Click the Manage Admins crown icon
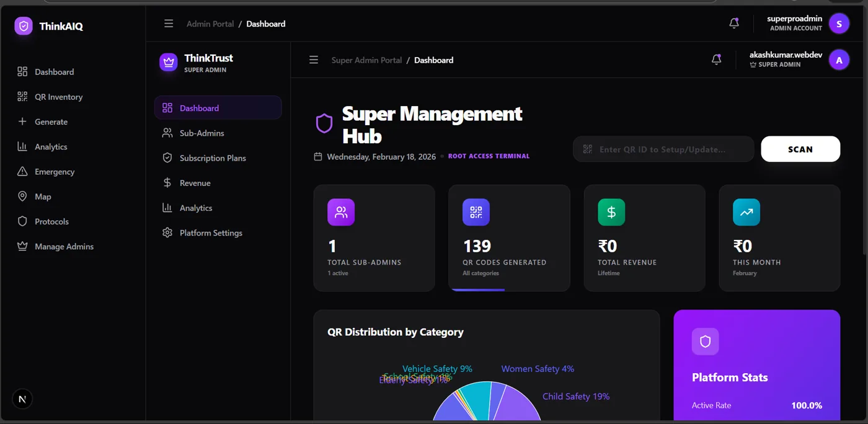The height and width of the screenshot is (424, 868). (x=22, y=246)
